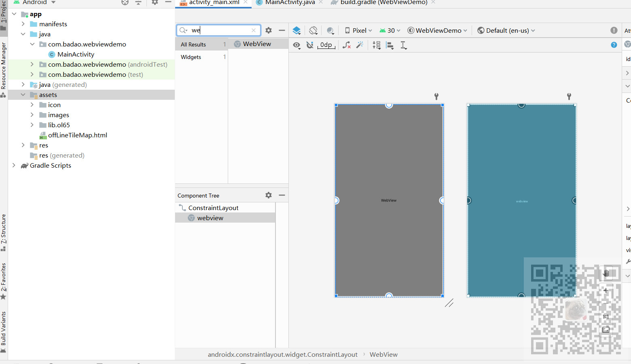Open the Android project view dropdown
The width and height of the screenshot is (631, 364).
pyautogui.click(x=35, y=2)
